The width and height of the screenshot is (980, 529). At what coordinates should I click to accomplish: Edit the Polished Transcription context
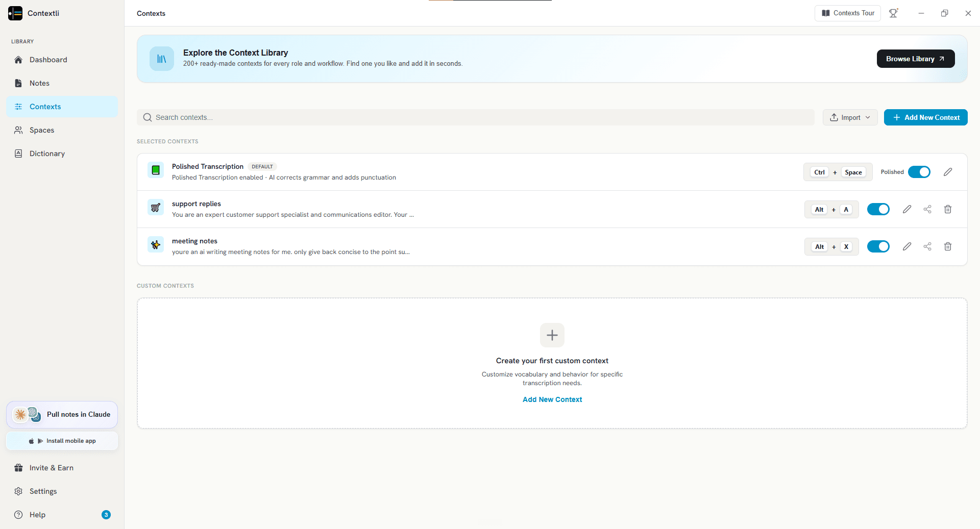click(948, 172)
